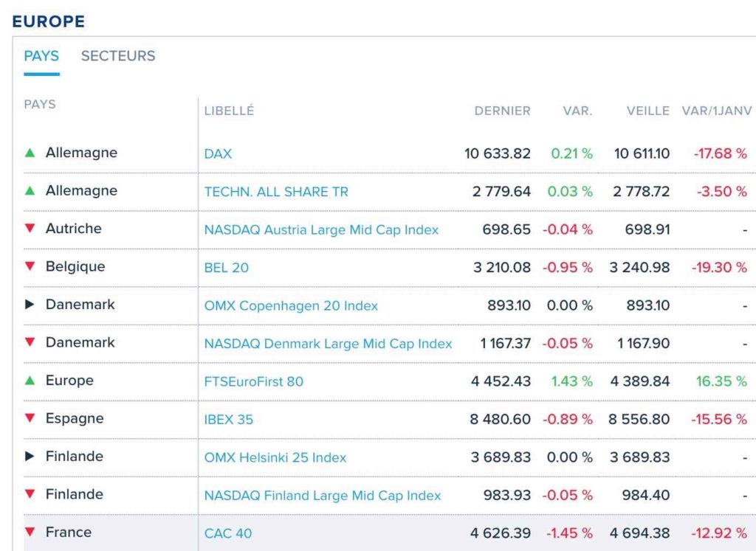Click the 983.93 Finland index value
This screenshot has width=756, height=551.
tap(507, 495)
